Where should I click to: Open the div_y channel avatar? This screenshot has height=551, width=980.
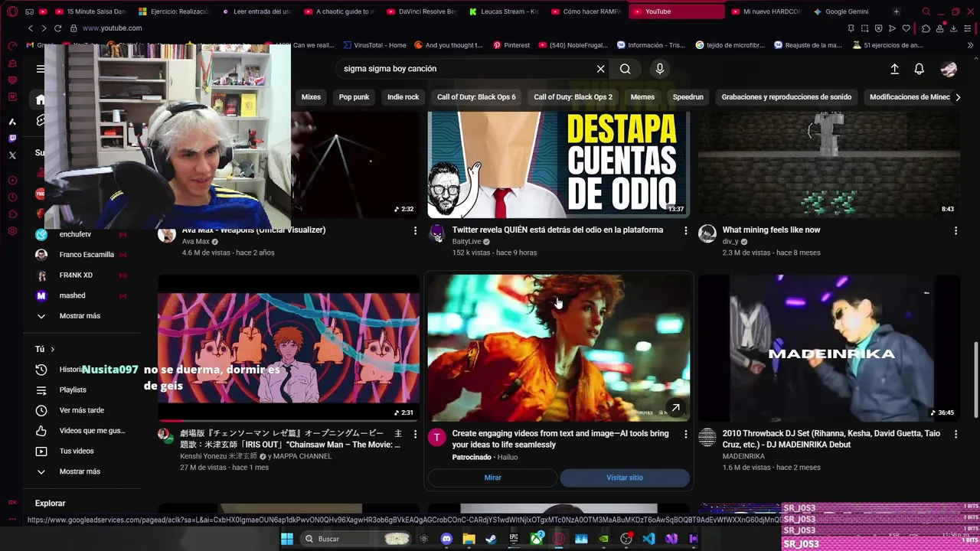(x=707, y=233)
